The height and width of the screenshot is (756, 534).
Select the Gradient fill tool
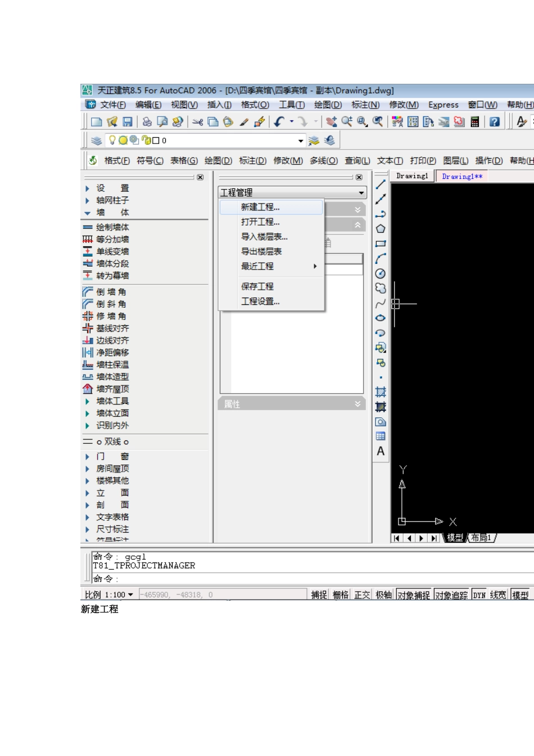(381, 407)
